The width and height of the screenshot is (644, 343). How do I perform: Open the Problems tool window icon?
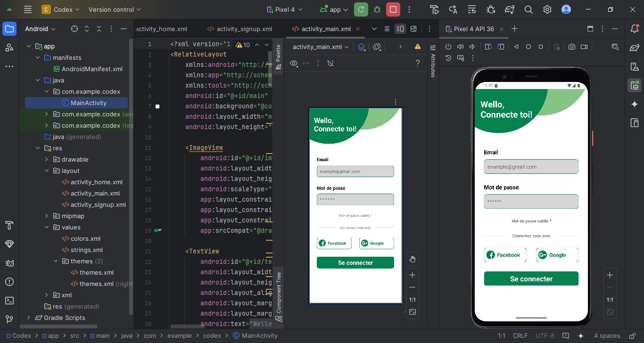(9, 282)
